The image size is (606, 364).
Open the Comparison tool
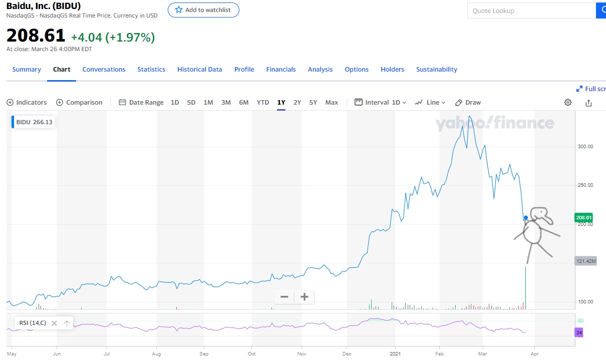click(79, 103)
